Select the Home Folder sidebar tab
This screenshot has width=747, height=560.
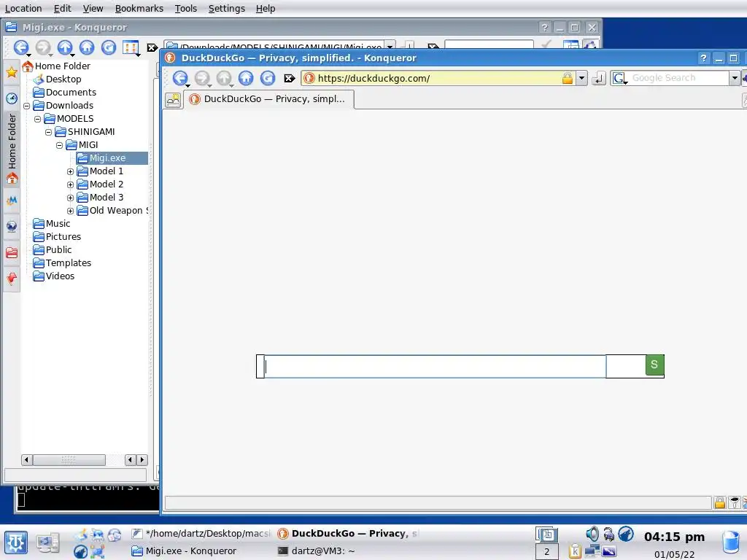tap(12, 149)
